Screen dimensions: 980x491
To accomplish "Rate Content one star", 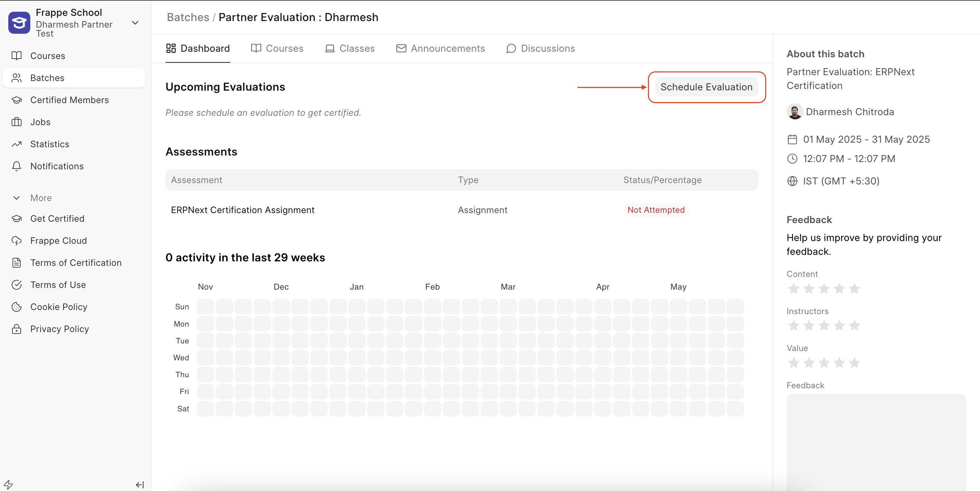I will pyautogui.click(x=793, y=289).
